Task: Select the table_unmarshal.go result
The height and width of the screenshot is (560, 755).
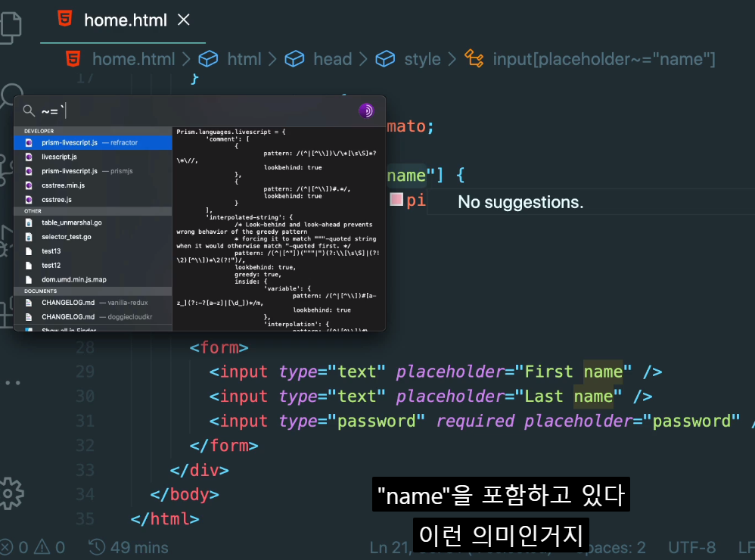Action: coord(92,222)
